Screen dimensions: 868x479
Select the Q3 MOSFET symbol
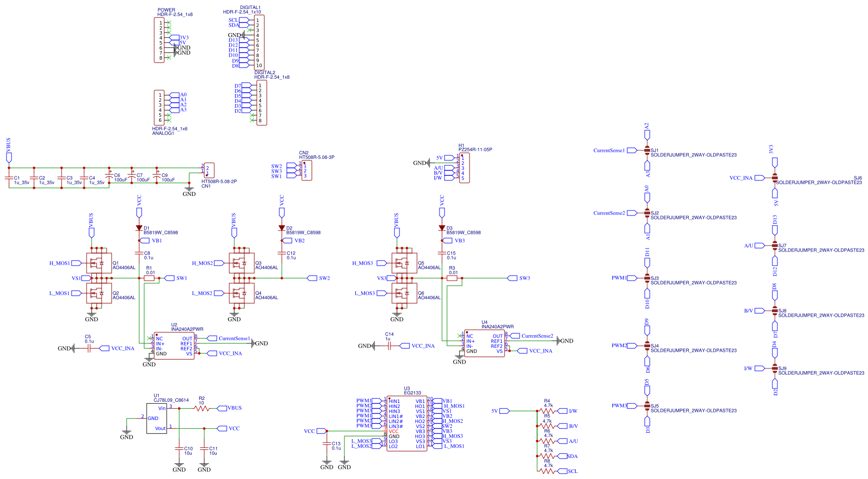[241, 263]
